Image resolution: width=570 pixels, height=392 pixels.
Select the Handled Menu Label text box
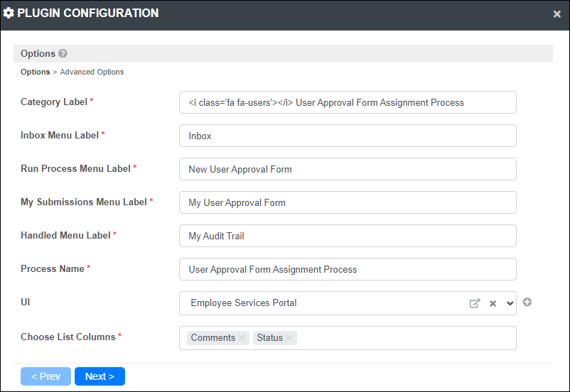coord(348,236)
